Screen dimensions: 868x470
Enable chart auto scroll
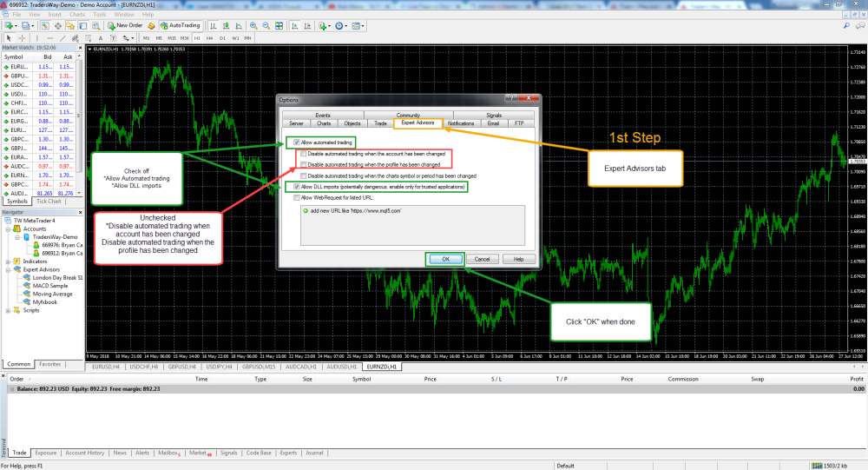pos(294,25)
